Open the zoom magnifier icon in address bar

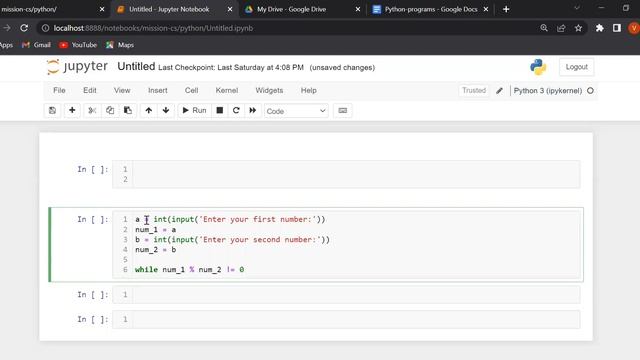544,28
